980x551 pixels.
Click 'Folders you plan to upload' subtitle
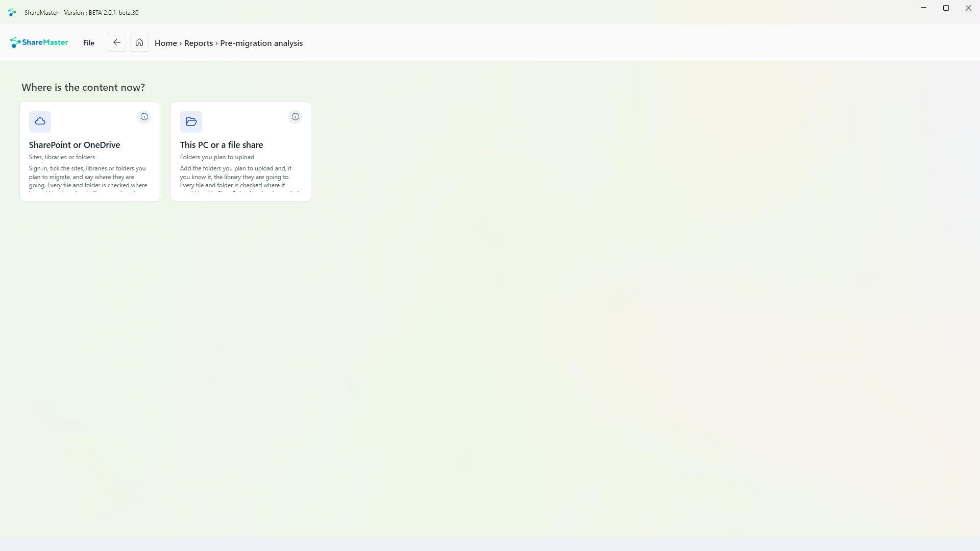(217, 157)
